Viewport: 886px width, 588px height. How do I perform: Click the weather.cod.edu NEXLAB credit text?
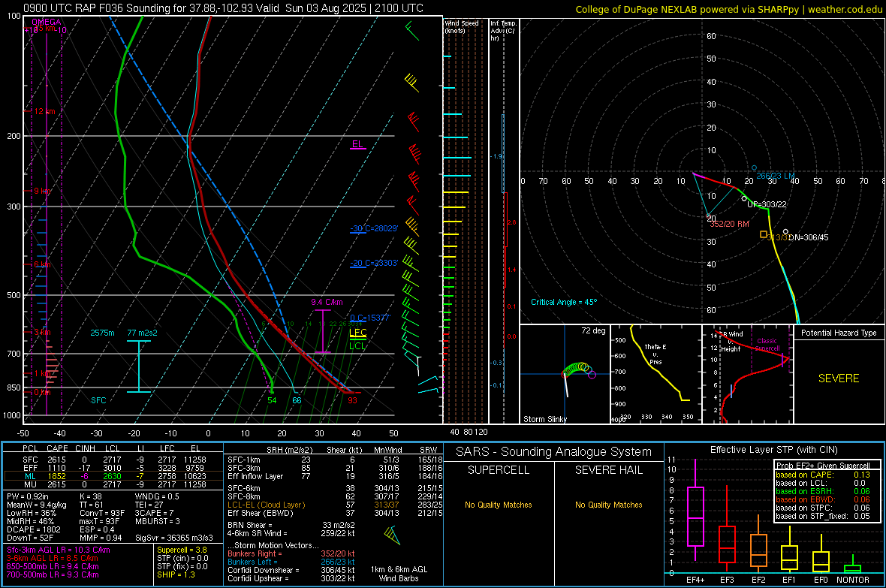tap(728, 9)
